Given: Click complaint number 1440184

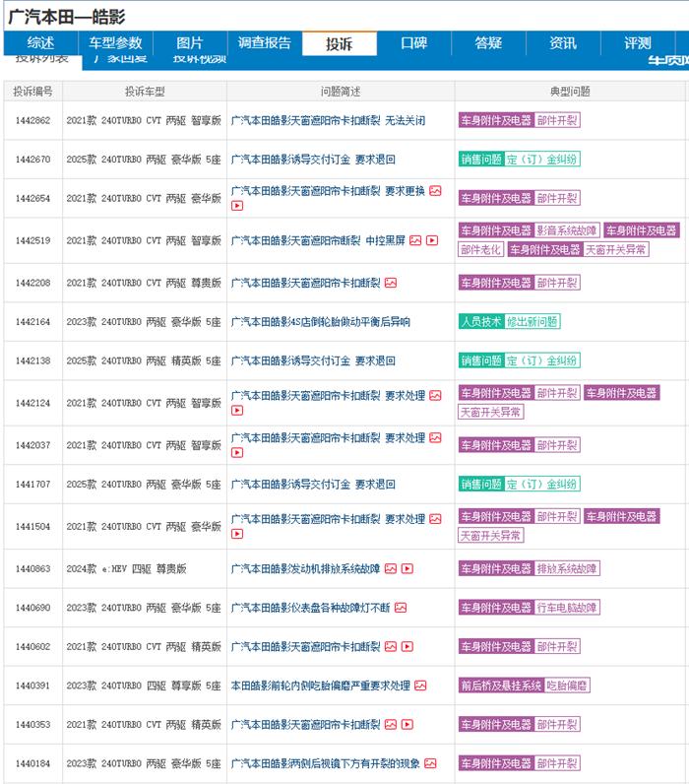Looking at the screenshot, I should pos(33,763).
